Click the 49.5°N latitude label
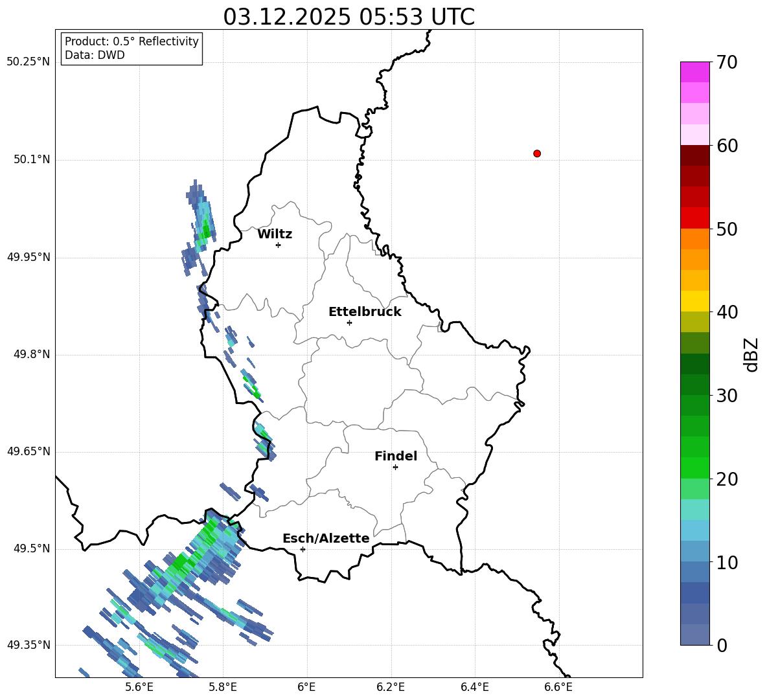The width and height of the screenshot is (767, 700). [x=32, y=548]
